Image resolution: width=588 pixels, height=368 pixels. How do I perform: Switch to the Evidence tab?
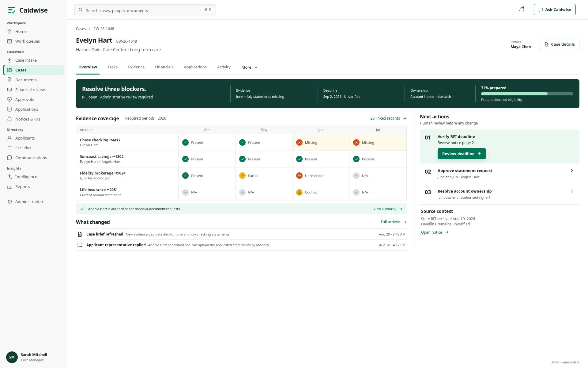136,67
